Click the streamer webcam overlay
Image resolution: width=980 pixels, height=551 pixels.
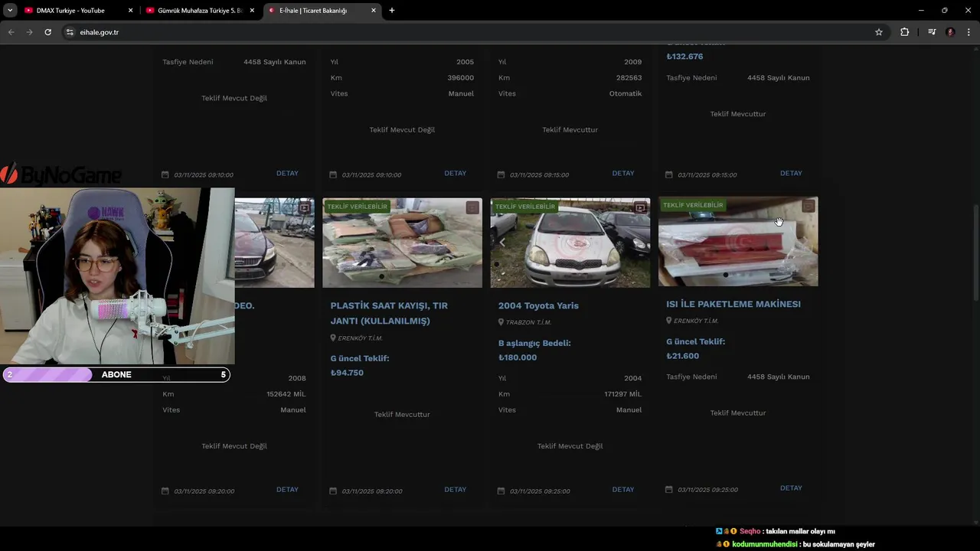pos(117,275)
